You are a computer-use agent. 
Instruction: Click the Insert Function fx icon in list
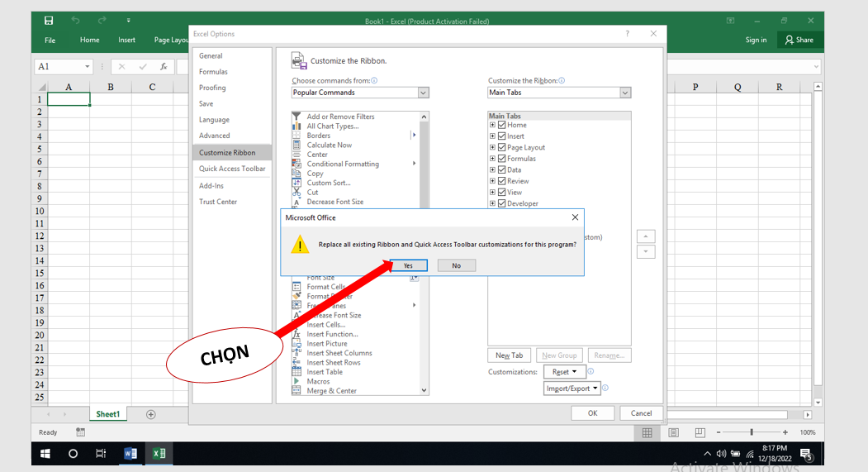coord(296,334)
